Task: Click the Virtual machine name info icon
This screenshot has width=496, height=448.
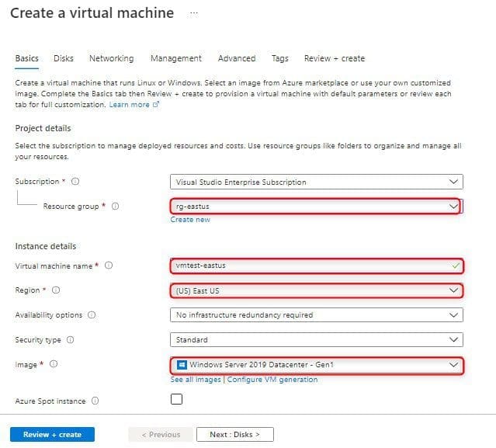Action: click(109, 266)
